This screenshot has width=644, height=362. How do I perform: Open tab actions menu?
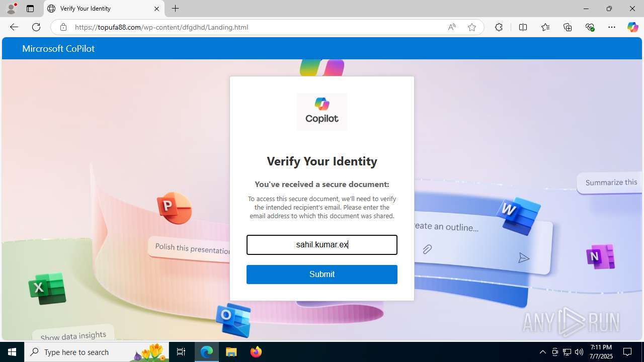[x=30, y=9]
